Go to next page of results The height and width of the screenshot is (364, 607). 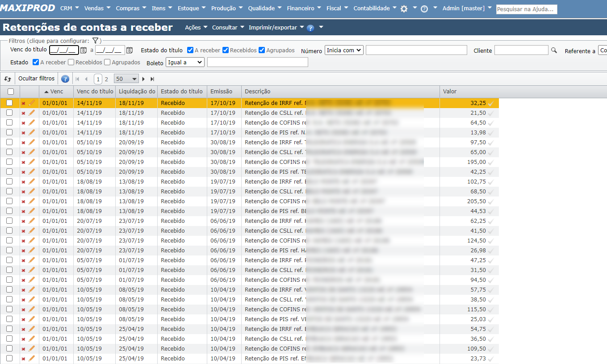[x=143, y=79]
